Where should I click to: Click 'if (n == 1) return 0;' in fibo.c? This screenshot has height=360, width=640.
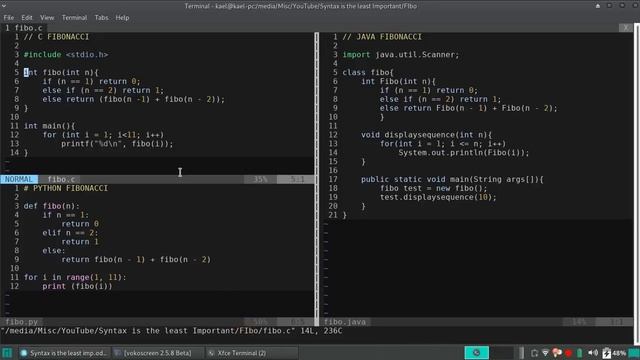pyautogui.click(x=91, y=81)
